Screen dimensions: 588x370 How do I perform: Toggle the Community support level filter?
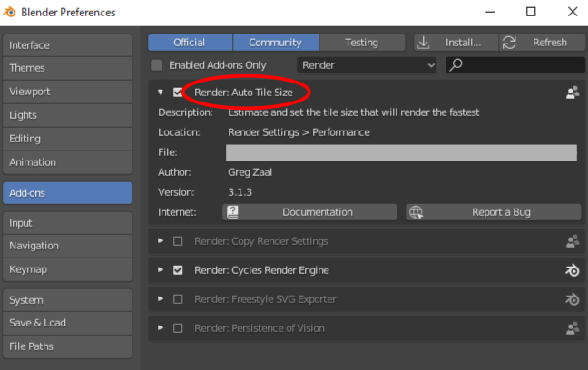[x=276, y=43]
